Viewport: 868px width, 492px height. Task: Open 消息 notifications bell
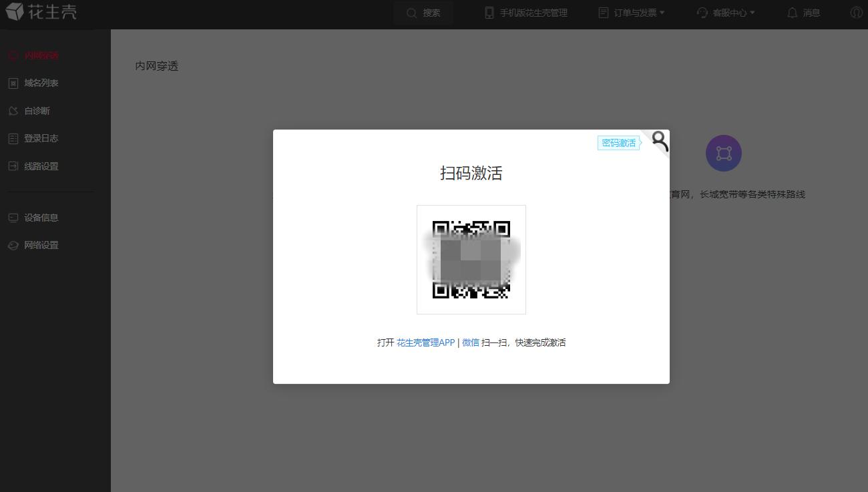point(804,13)
